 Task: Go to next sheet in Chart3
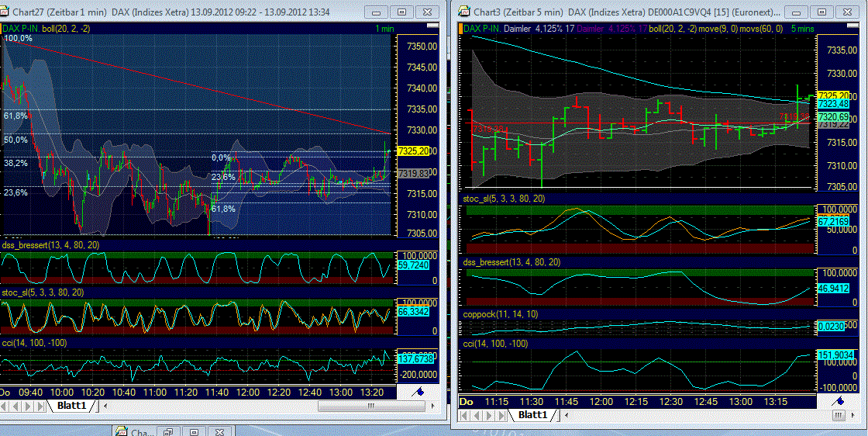488,415
